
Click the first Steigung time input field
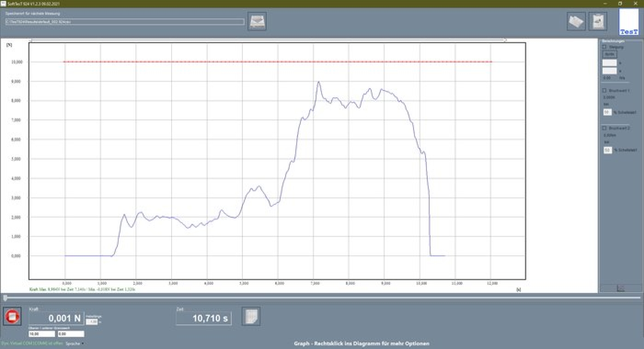pyautogui.click(x=609, y=63)
